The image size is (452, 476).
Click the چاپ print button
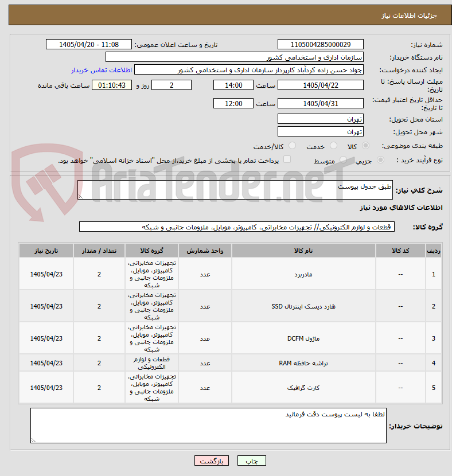click(252, 461)
